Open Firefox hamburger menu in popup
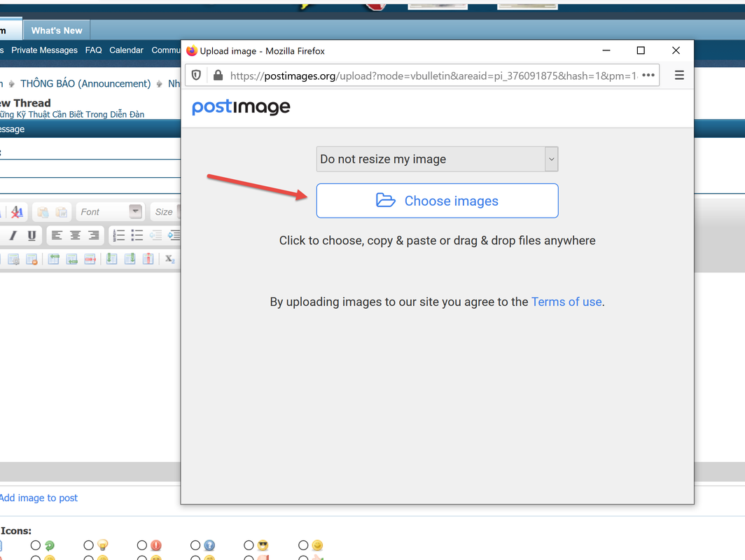 (679, 75)
